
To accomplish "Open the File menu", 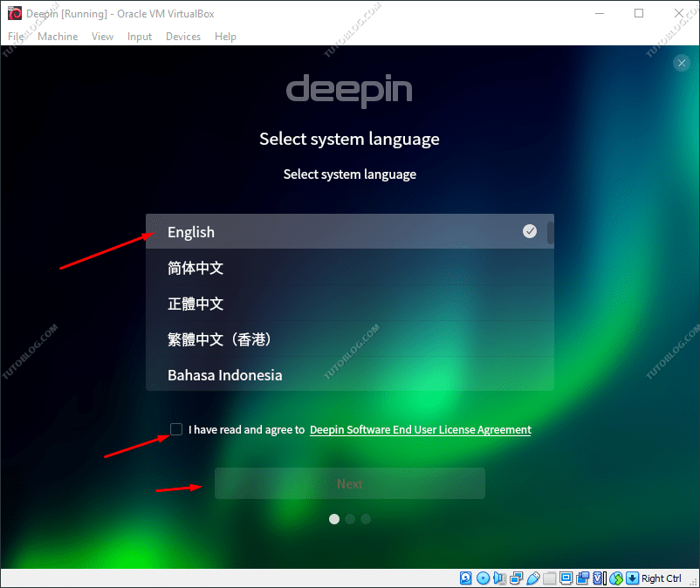I will click(16, 37).
